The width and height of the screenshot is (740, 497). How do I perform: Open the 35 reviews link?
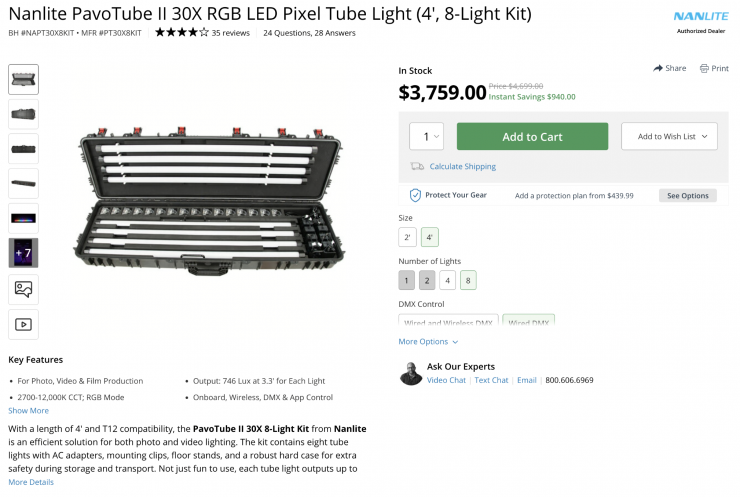(231, 32)
